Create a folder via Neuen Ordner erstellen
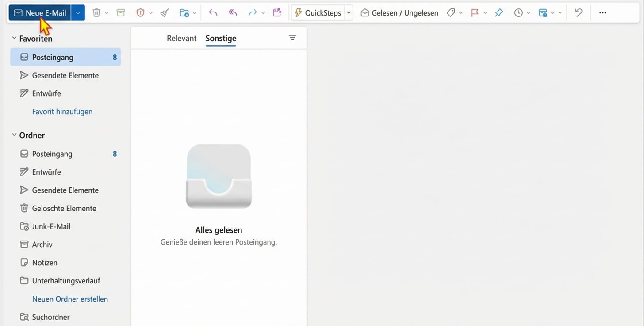 coord(70,299)
